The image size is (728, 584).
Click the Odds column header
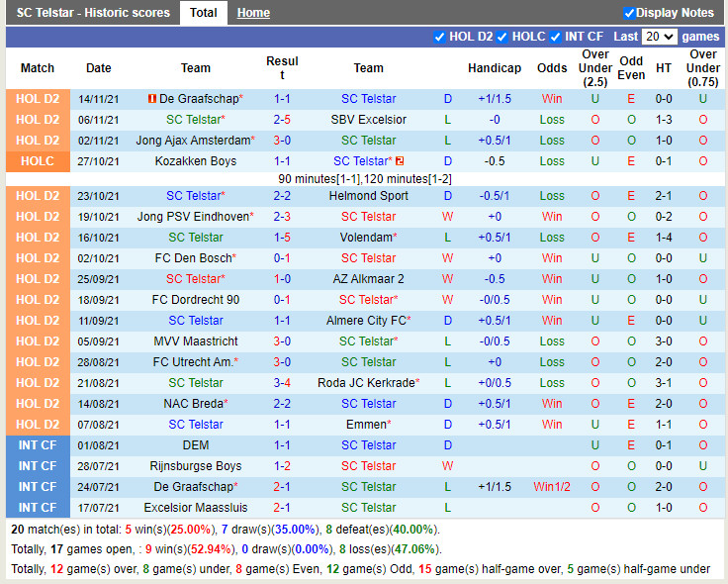(552, 68)
